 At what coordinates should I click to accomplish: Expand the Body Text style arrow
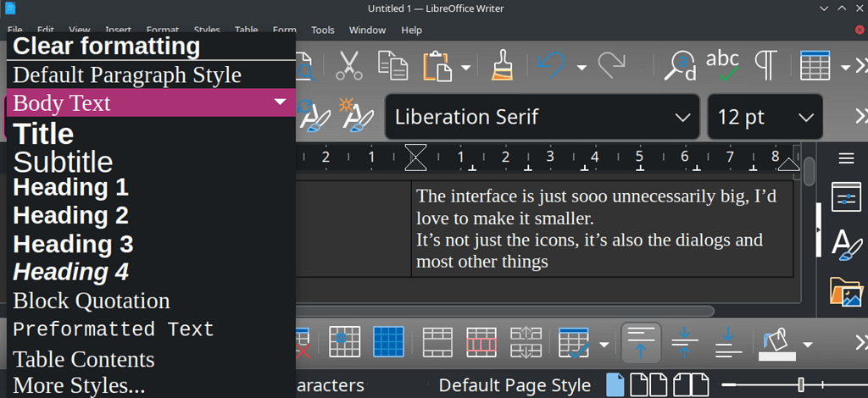tap(281, 102)
